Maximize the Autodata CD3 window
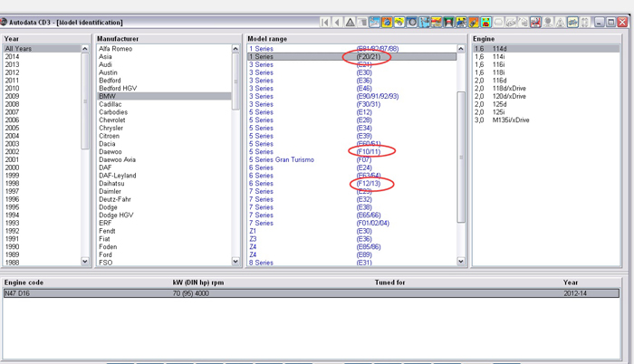Image resolution: width=634 pixels, height=364 pixels. point(611,23)
